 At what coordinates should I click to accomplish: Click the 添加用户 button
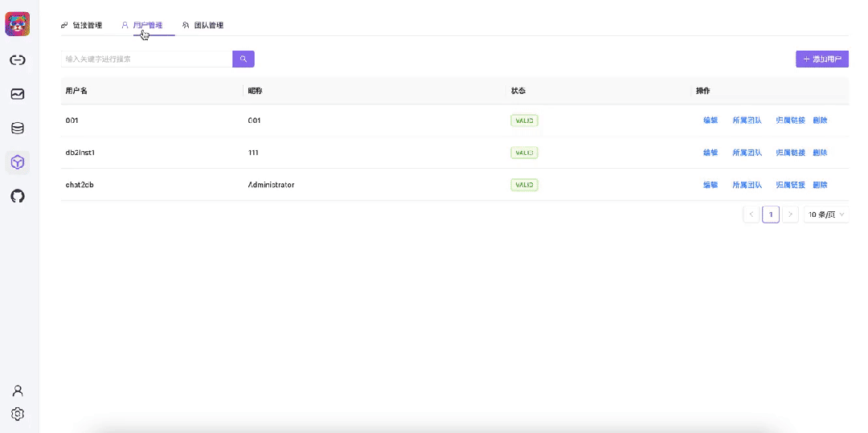pyautogui.click(x=822, y=59)
